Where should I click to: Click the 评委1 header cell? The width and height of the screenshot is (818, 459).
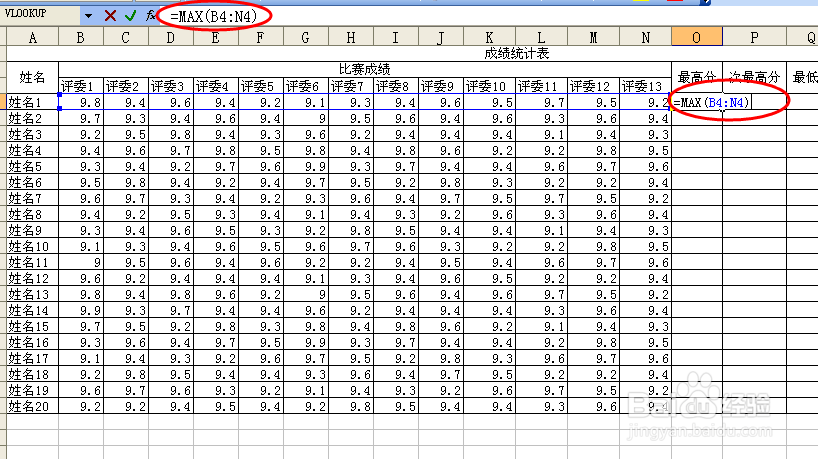81,85
